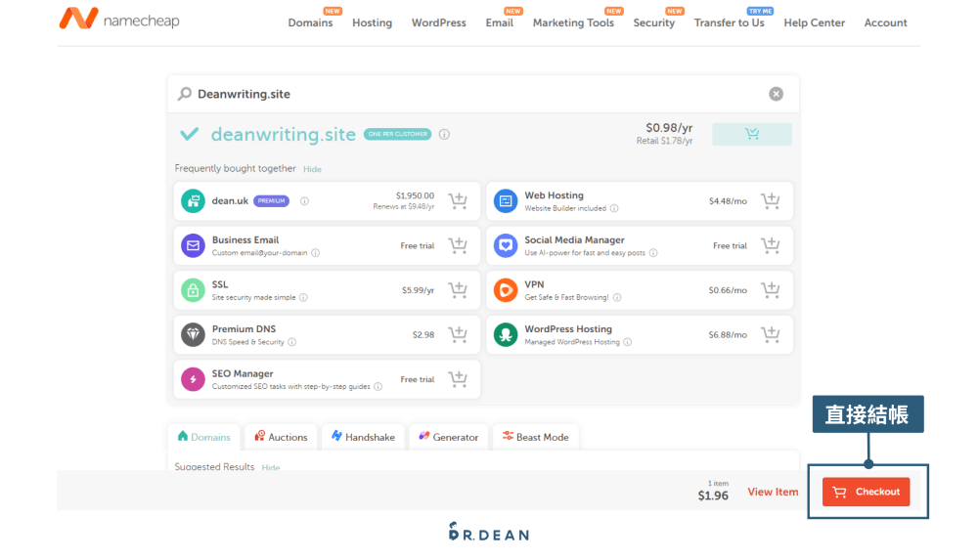Open the Security menu
The image size is (978, 560).
tap(653, 22)
